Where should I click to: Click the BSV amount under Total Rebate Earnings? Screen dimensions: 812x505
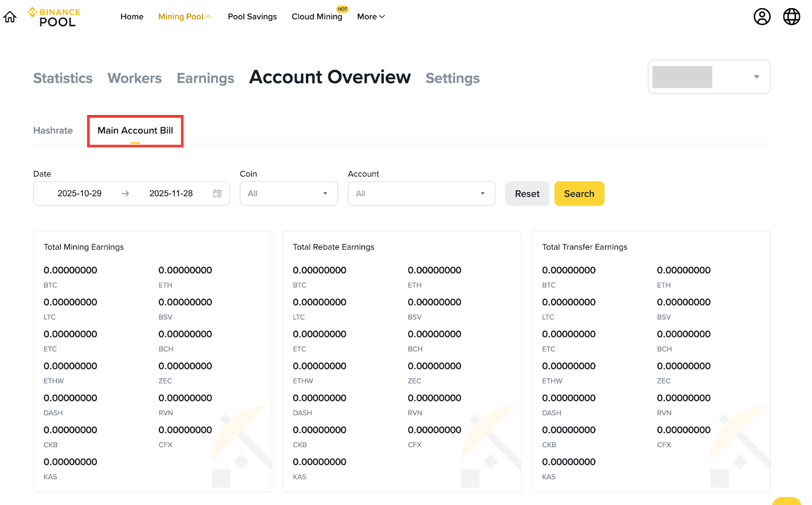434,302
